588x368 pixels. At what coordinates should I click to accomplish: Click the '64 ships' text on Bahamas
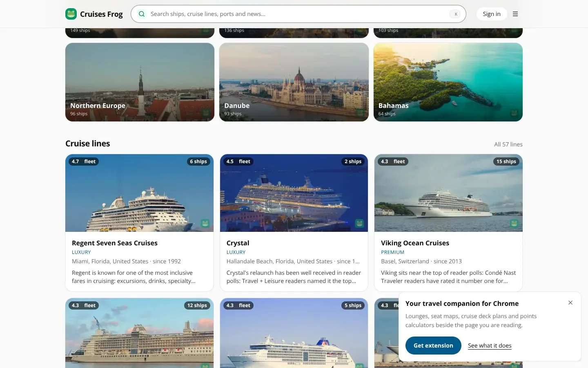pyautogui.click(x=387, y=114)
